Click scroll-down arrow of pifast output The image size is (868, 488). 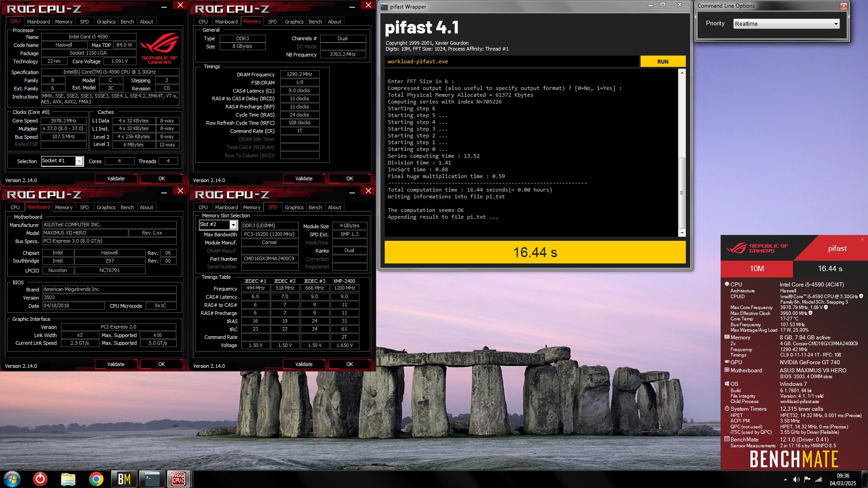pos(682,233)
